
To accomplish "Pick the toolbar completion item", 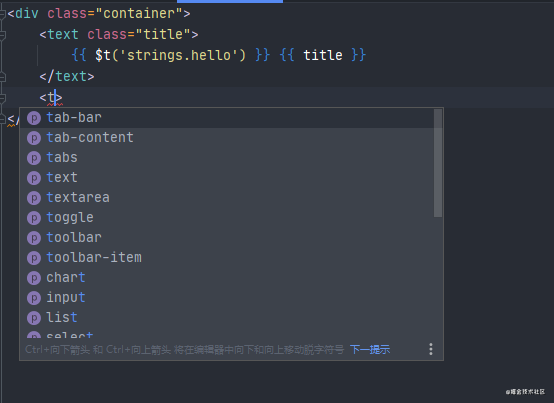I will point(226,238).
